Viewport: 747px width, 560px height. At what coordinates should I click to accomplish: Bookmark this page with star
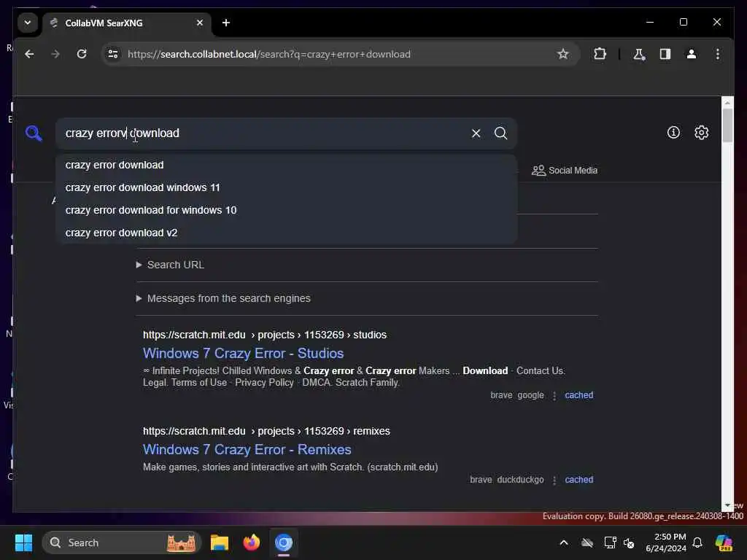pyautogui.click(x=563, y=54)
